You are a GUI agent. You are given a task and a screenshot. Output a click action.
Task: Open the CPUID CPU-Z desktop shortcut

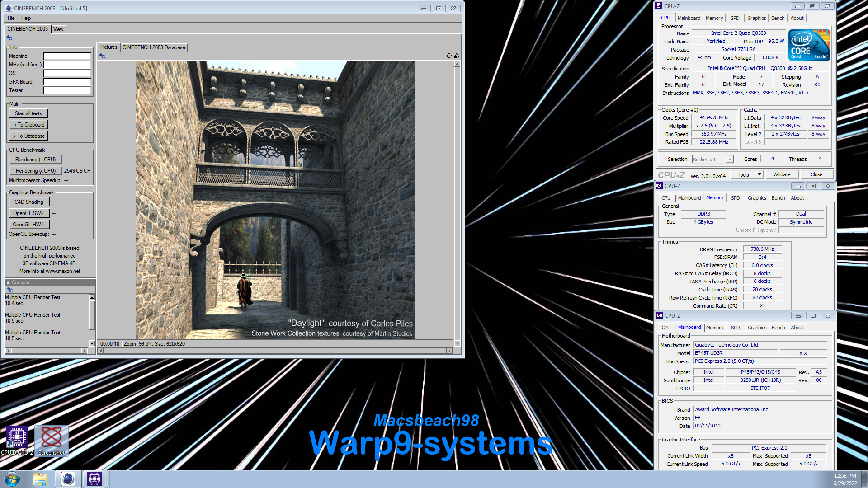17,441
